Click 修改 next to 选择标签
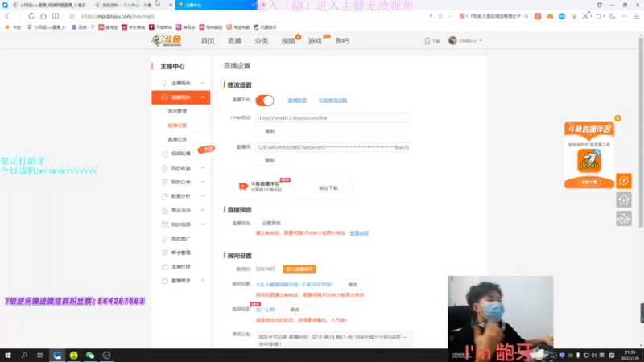The width and height of the screenshot is (644, 362). point(295,310)
